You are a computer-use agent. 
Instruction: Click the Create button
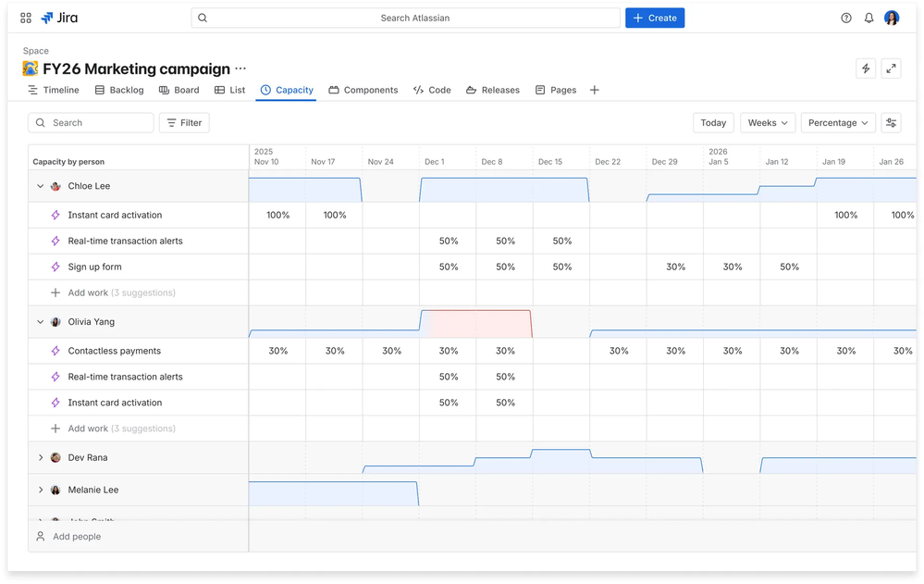(x=655, y=18)
